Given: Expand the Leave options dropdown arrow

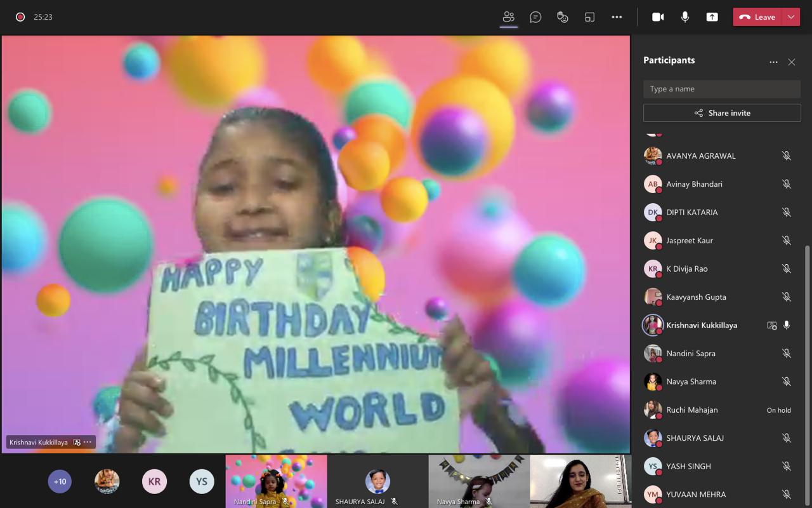Looking at the screenshot, I should 791,17.
